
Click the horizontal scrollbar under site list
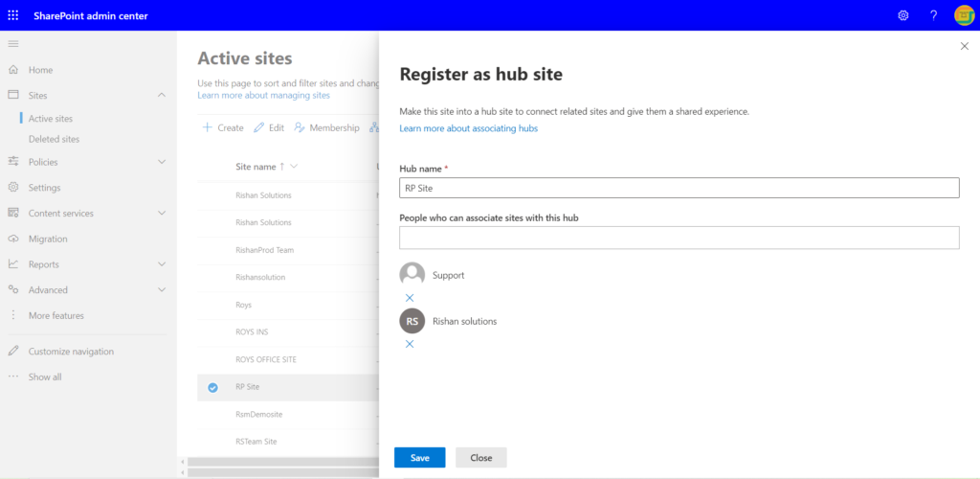[x=283, y=462]
